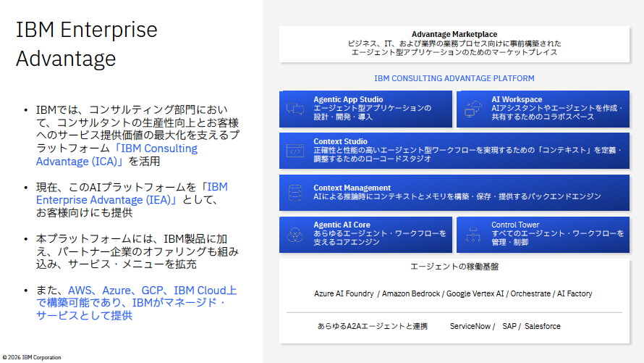Open the Advantage Marketplace box
644x363 pixels.
[454, 44]
